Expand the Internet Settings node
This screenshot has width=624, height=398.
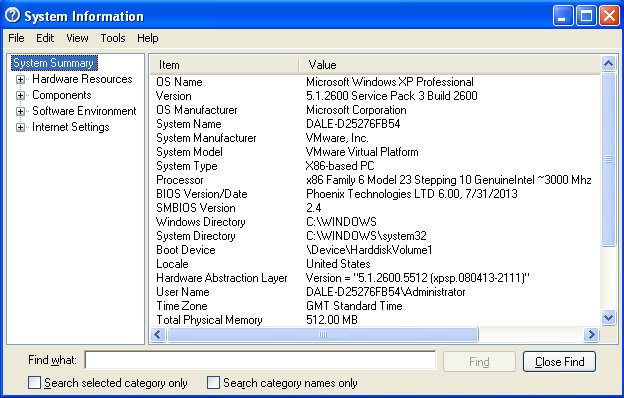tap(20, 127)
